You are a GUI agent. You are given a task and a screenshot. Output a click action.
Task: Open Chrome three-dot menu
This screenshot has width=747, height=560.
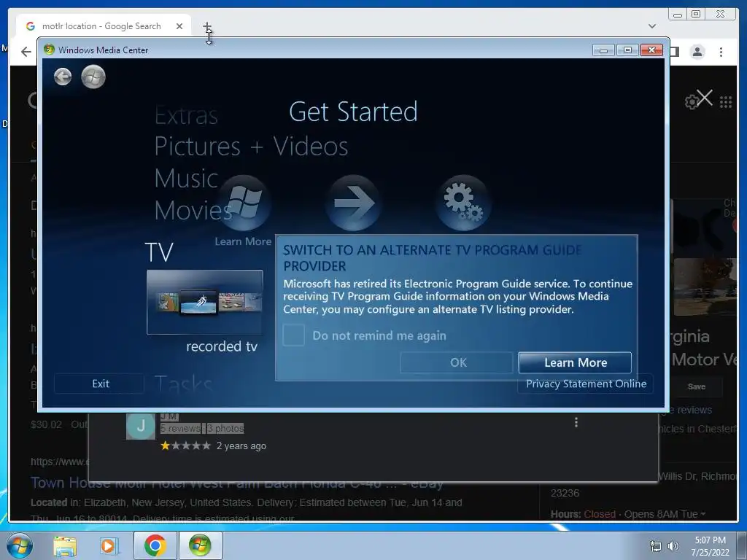pos(721,52)
